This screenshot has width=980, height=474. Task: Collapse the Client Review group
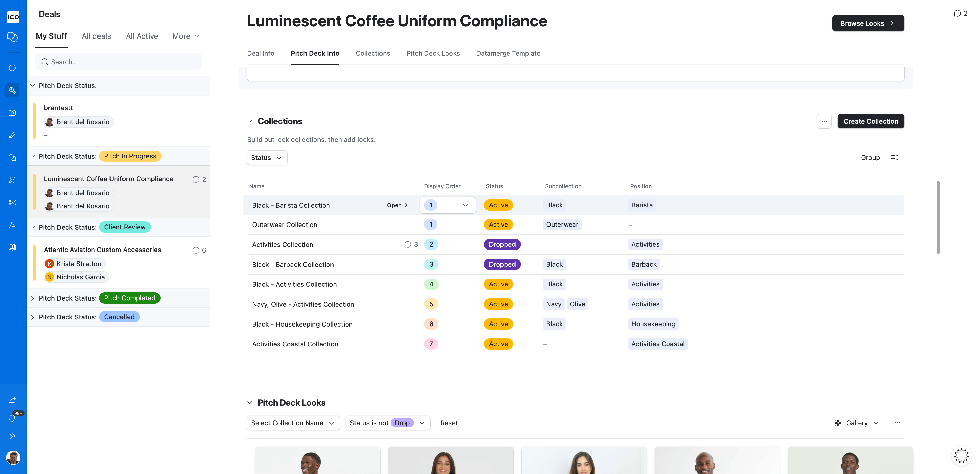pyautogui.click(x=33, y=227)
